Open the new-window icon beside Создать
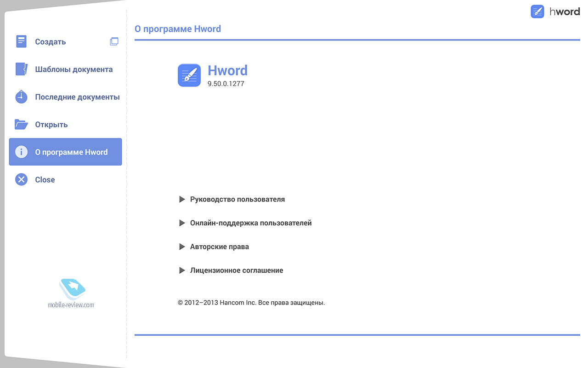Image resolution: width=588 pixels, height=368 pixels. tap(114, 41)
